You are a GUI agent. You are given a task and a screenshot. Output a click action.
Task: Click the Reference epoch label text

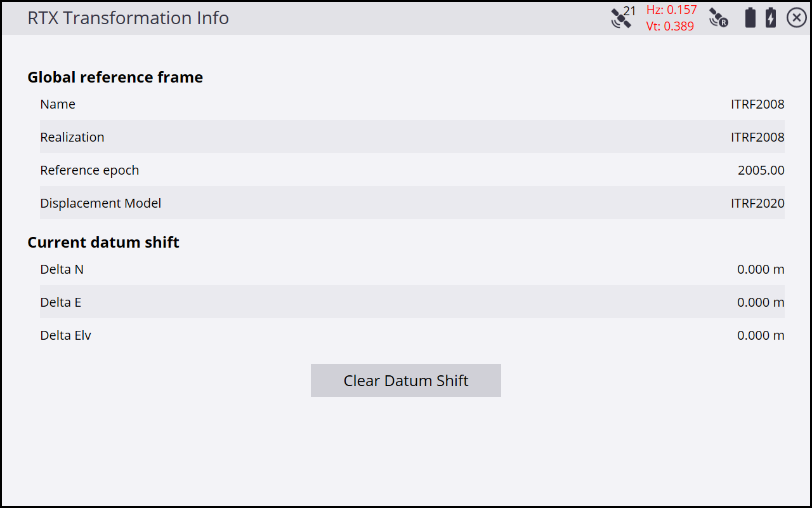[x=89, y=170]
